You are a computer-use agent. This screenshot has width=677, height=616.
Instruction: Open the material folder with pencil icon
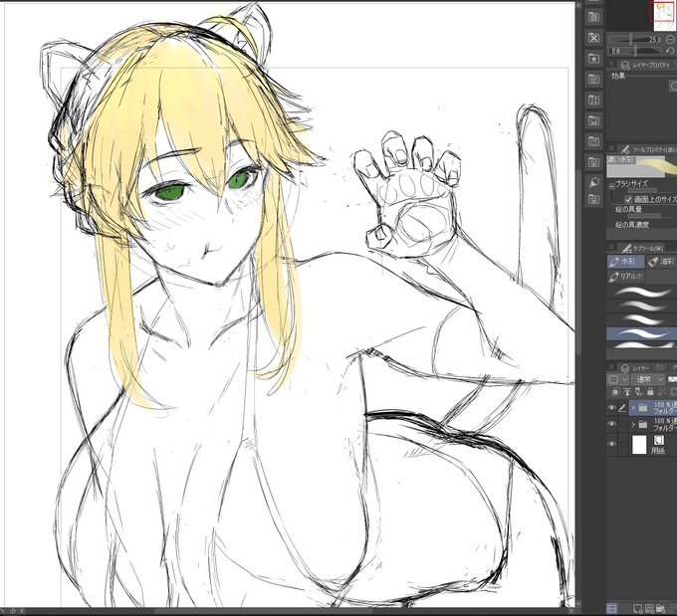[x=594, y=141]
